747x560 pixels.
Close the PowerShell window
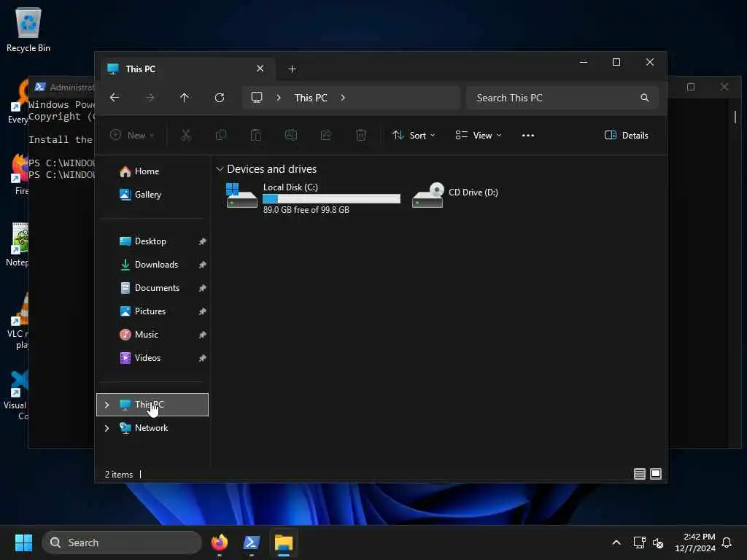coord(724,87)
